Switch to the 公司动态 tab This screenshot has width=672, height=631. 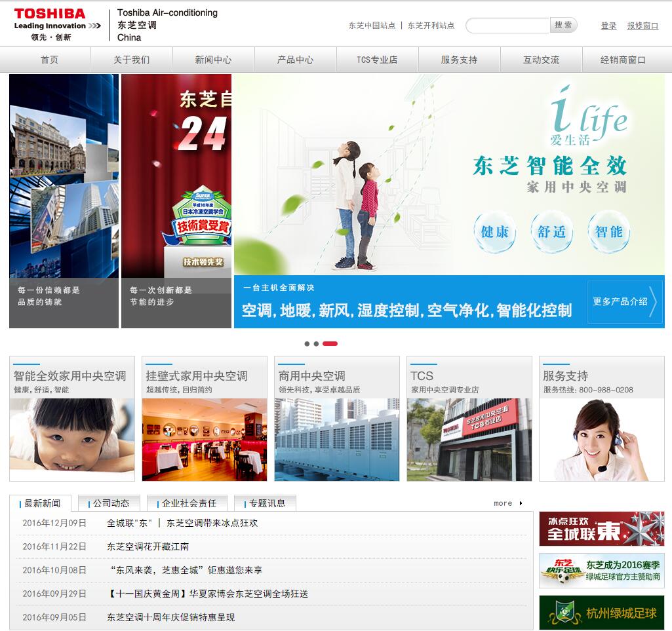click(x=109, y=503)
